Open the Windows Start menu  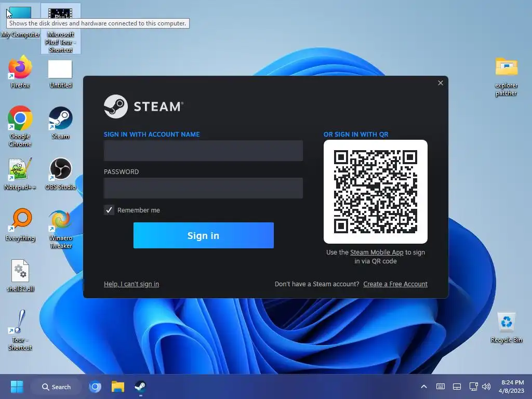pyautogui.click(x=17, y=387)
